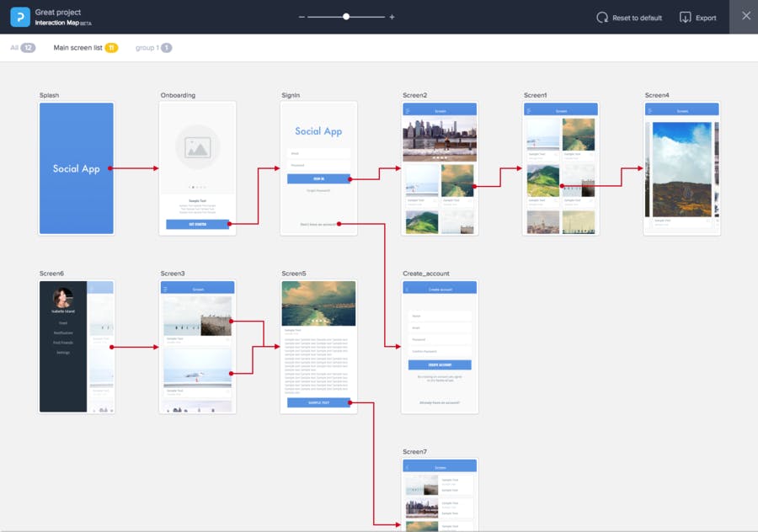Click the Proto.io logo icon

click(x=20, y=17)
